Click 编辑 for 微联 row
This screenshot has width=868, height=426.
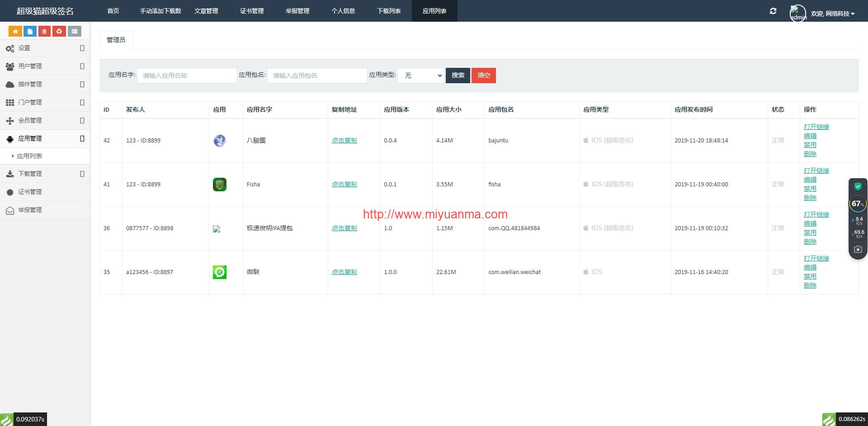810,268
